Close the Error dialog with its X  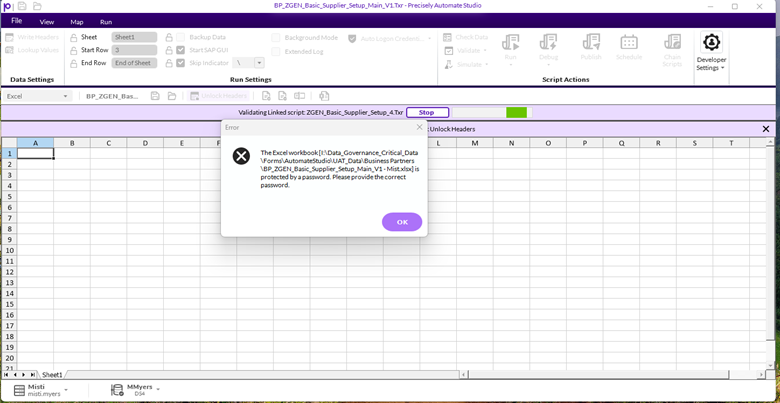point(419,127)
